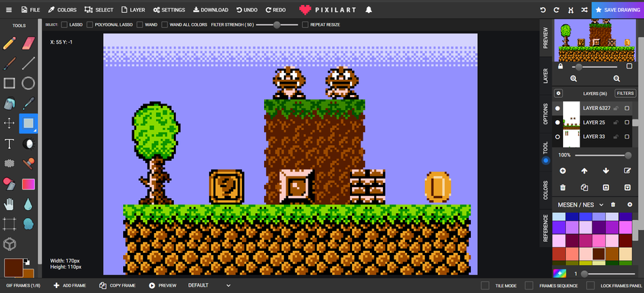Enable Tile Mode checkbox

coord(485,285)
